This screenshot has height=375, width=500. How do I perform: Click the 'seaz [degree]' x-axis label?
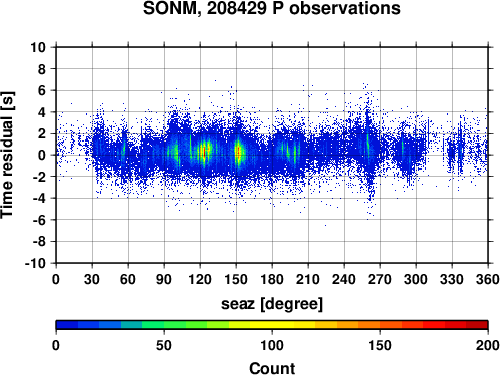coord(272,304)
